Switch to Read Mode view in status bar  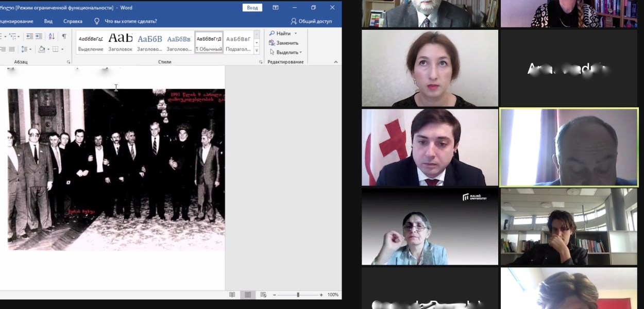pos(232,295)
